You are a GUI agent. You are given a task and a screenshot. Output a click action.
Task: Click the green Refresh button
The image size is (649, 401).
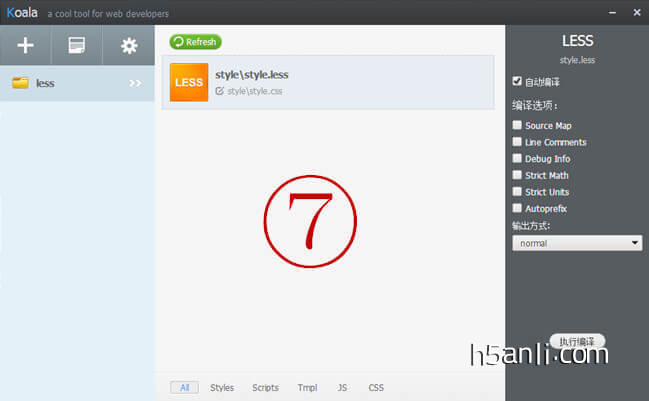coord(195,42)
